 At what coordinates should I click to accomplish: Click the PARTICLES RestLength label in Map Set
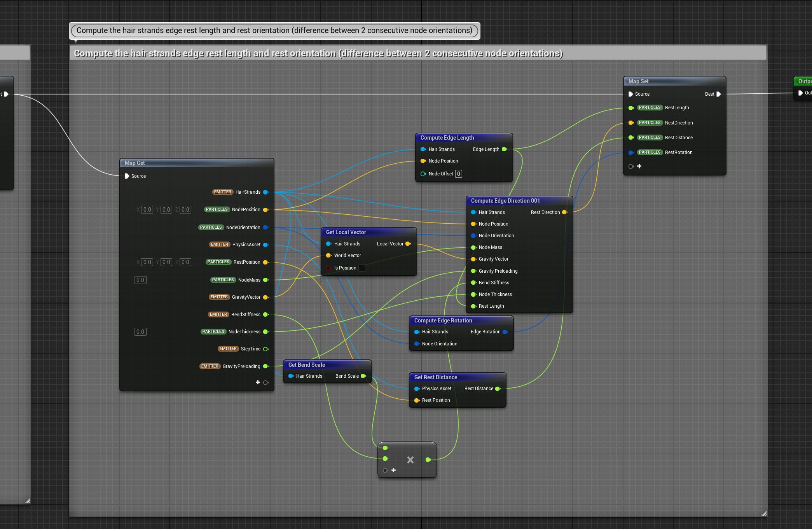coord(664,108)
